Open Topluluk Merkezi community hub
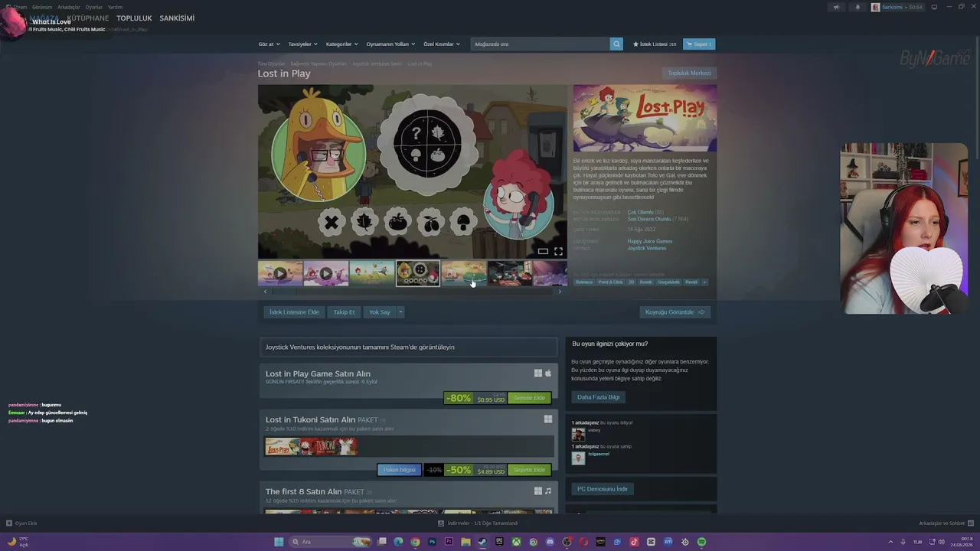Image resolution: width=980 pixels, height=551 pixels. (689, 73)
